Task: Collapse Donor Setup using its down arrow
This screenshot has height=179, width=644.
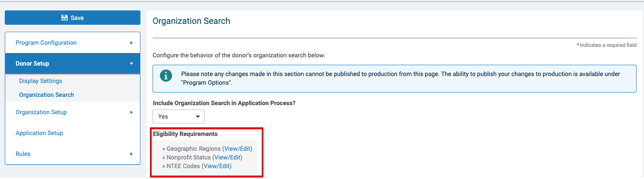Action: click(x=131, y=63)
